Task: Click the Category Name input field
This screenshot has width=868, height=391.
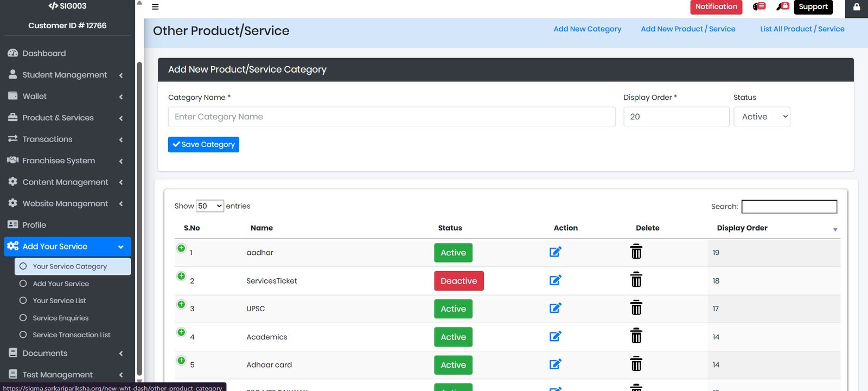Action: (x=392, y=117)
